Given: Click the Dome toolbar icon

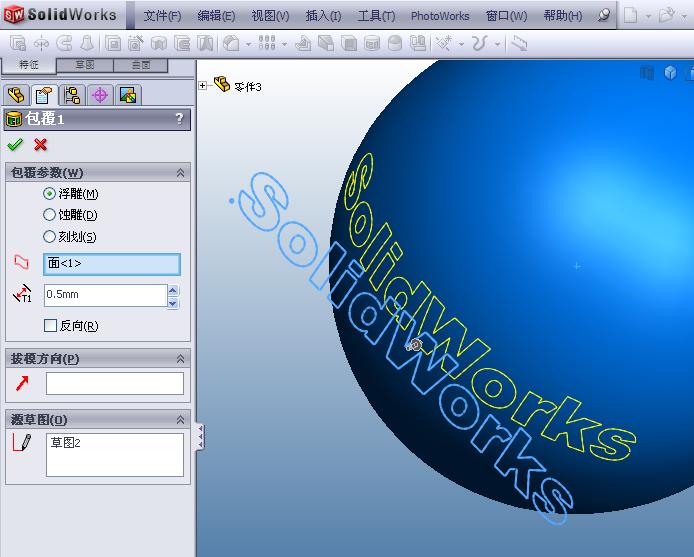Looking at the screenshot, I should click(x=395, y=43).
